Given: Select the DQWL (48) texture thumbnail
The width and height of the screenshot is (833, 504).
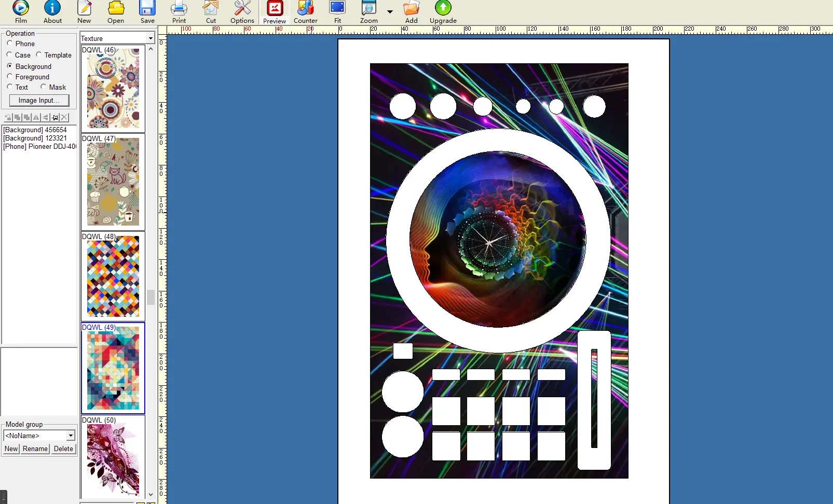Looking at the screenshot, I should [113, 276].
